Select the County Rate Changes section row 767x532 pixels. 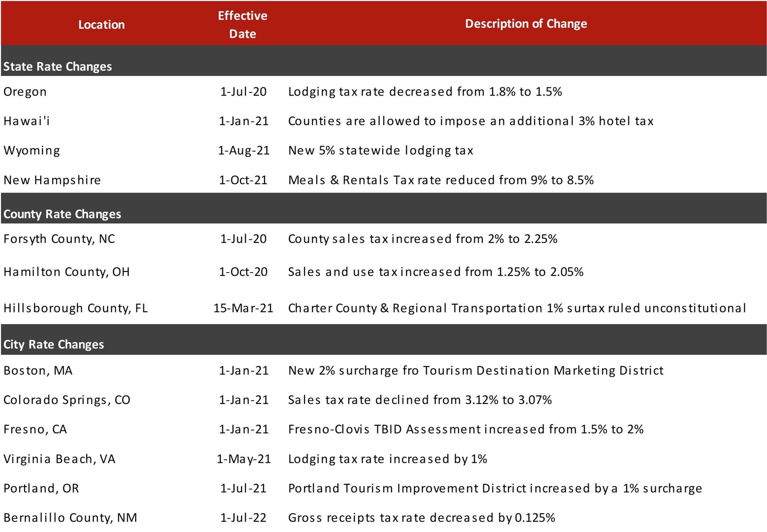(383, 208)
